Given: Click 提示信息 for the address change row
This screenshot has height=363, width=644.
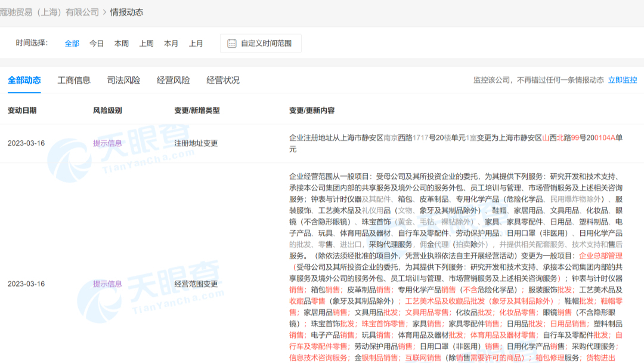Looking at the screenshot, I should point(107,143).
